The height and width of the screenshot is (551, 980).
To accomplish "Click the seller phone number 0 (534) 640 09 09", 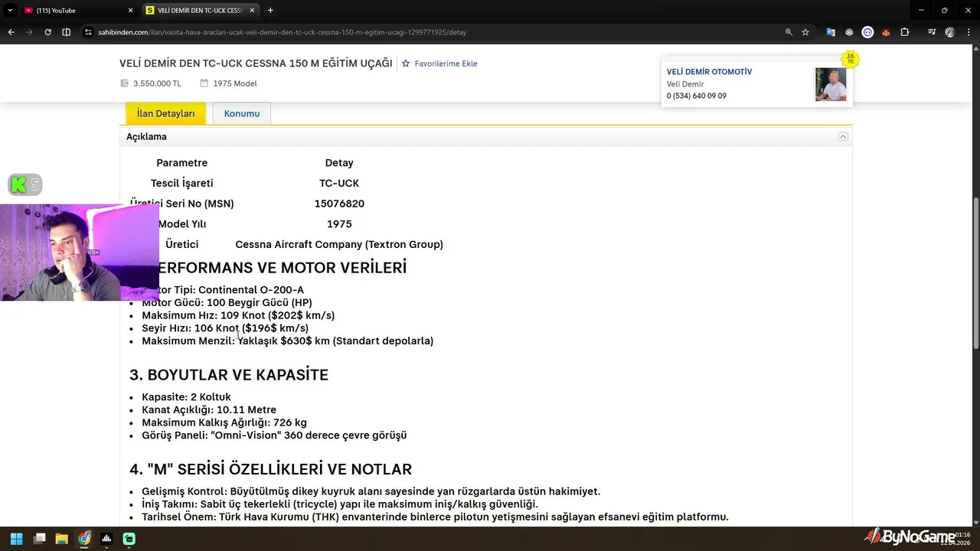I will pyautogui.click(x=696, y=96).
